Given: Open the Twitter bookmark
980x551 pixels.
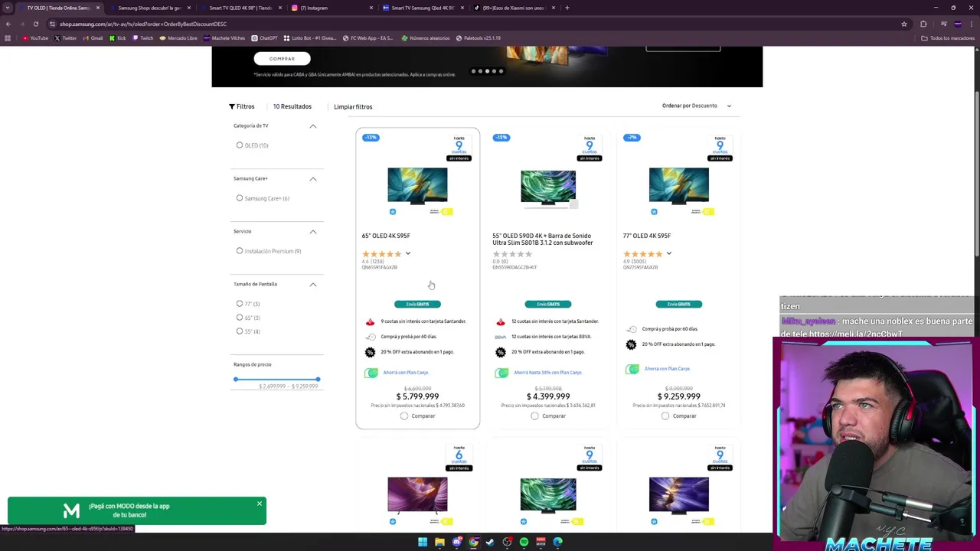Looking at the screenshot, I should point(65,38).
